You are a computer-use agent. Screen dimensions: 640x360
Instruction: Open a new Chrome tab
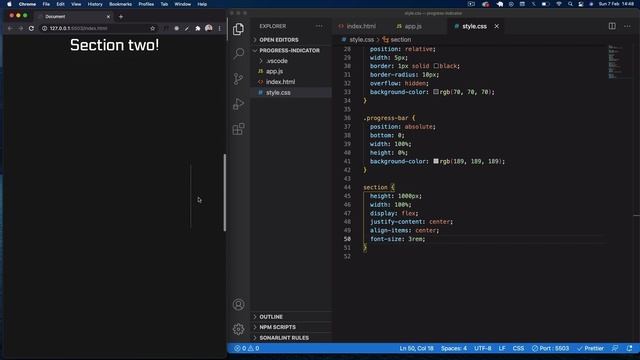click(121, 17)
